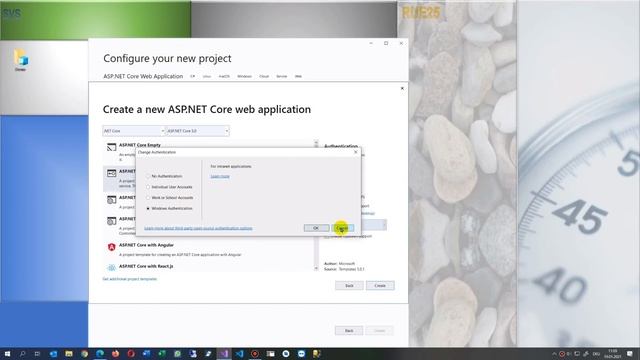Open the Action Center notifications icon
The height and width of the screenshot is (360, 640).
click(631, 354)
